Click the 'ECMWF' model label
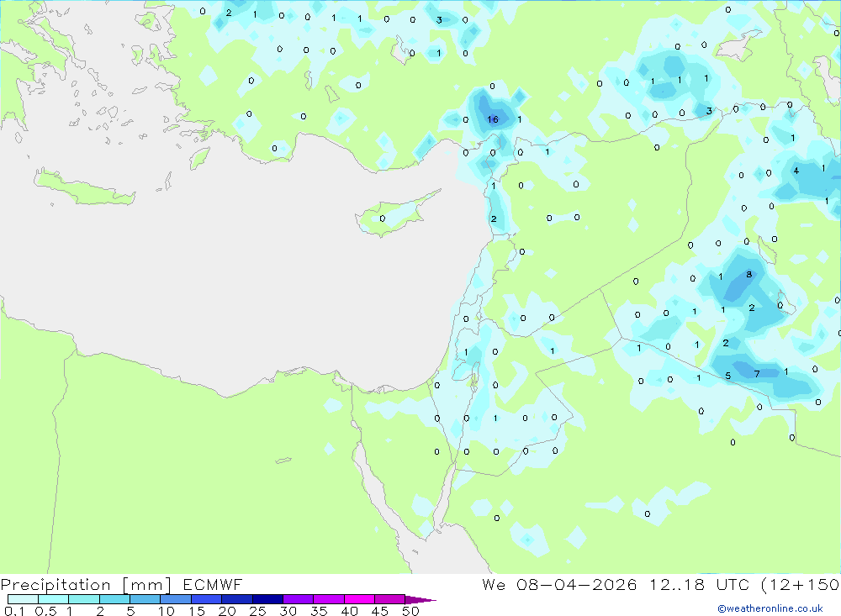 (x=213, y=585)
